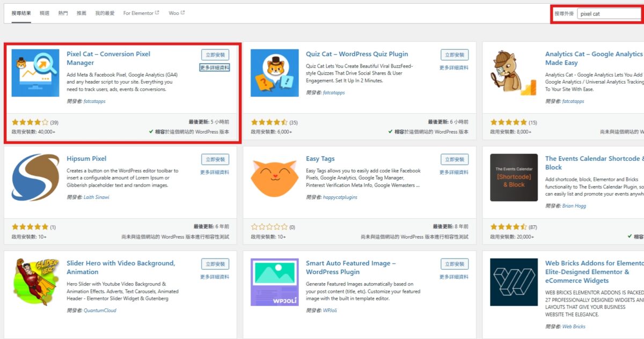The height and width of the screenshot is (339, 644).
Task: Open 更多詳細資料 for Quiz Cat
Action: pos(453,68)
